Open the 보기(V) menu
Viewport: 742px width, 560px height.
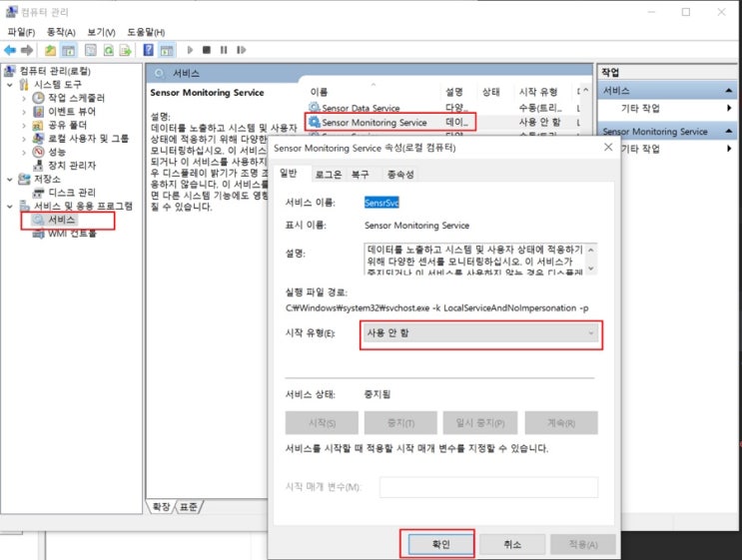[101, 32]
